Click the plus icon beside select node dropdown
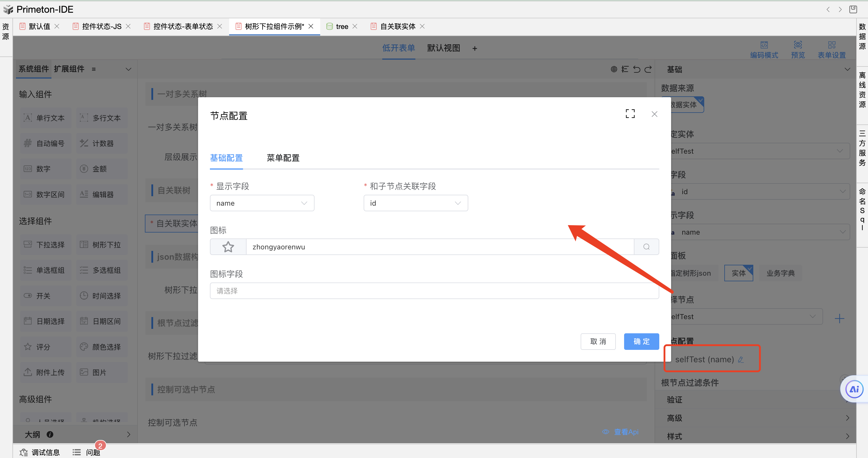868x458 pixels. point(839,318)
